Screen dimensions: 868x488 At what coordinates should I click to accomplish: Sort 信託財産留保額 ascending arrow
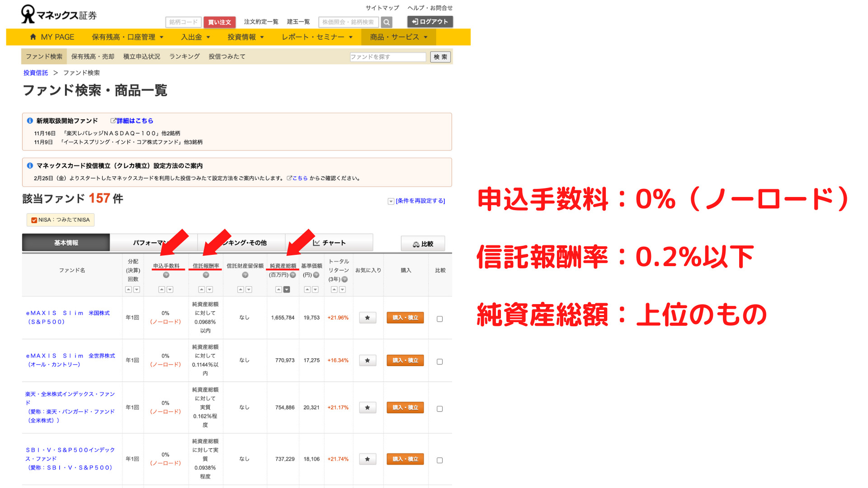click(241, 290)
